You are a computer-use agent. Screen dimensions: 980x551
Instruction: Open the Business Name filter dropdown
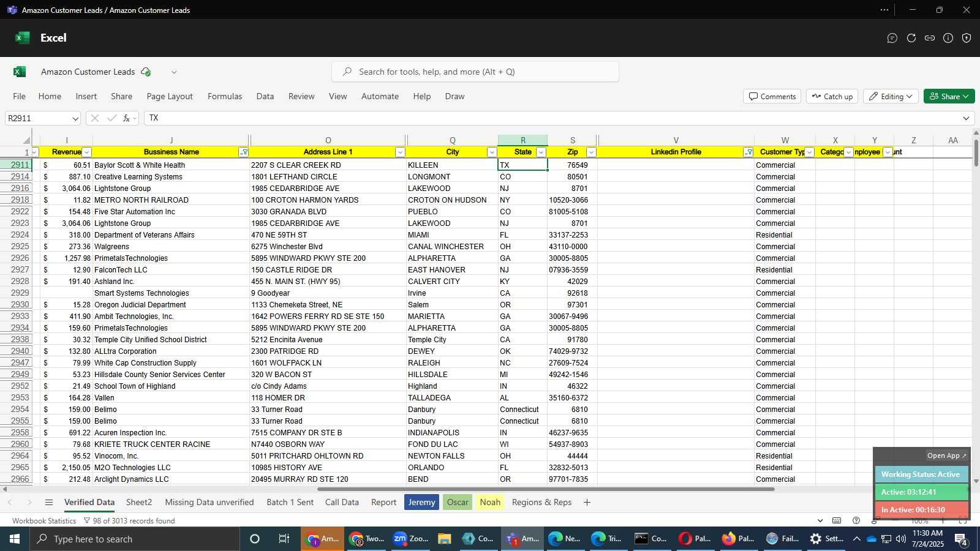click(x=244, y=152)
